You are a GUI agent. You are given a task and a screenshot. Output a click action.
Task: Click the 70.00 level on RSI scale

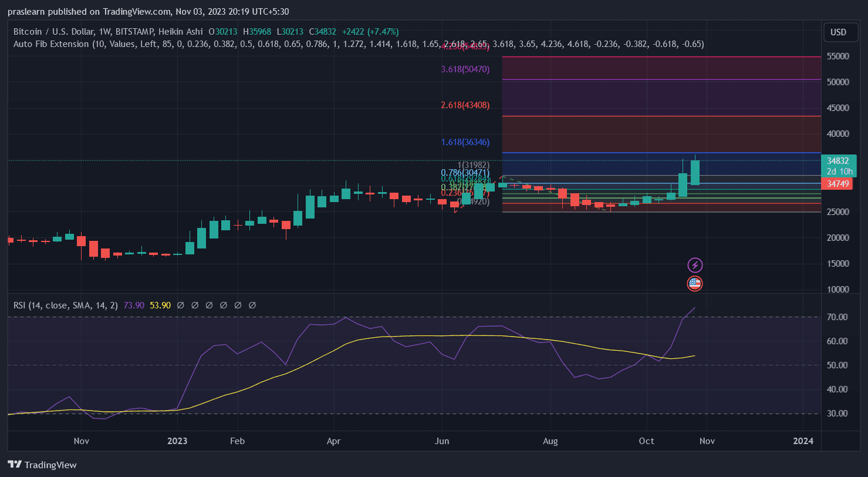pos(837,317)
